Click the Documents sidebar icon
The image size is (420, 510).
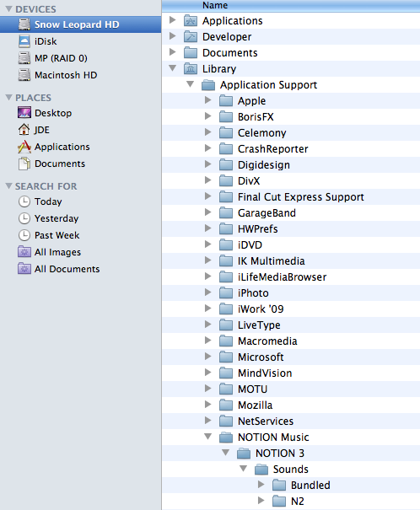24,164
